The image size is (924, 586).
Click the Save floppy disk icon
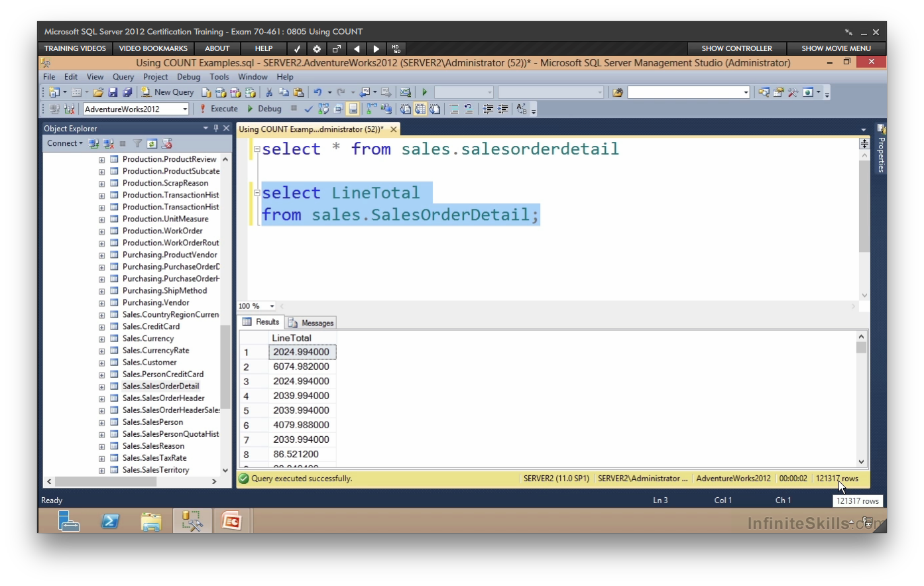(x=113, y=92)
